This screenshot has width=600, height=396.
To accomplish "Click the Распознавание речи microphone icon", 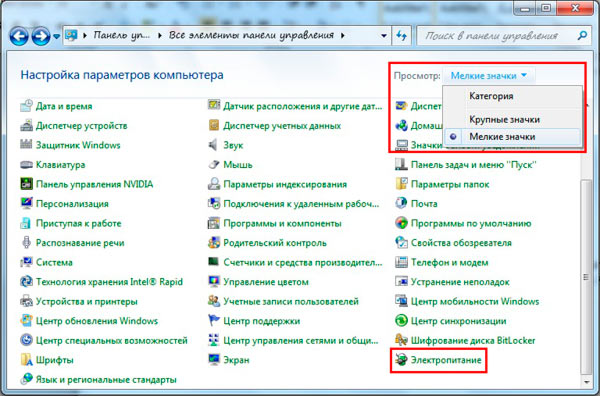I will coord(26,243).
